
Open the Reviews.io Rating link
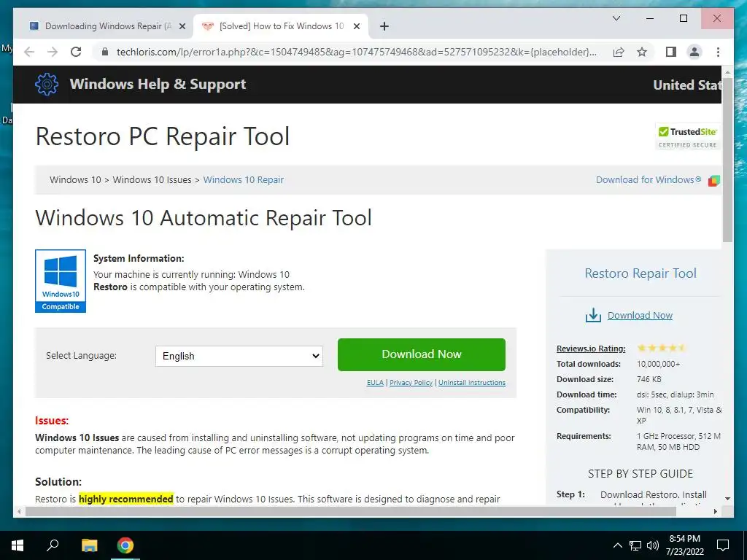click(x=591, y=349)
